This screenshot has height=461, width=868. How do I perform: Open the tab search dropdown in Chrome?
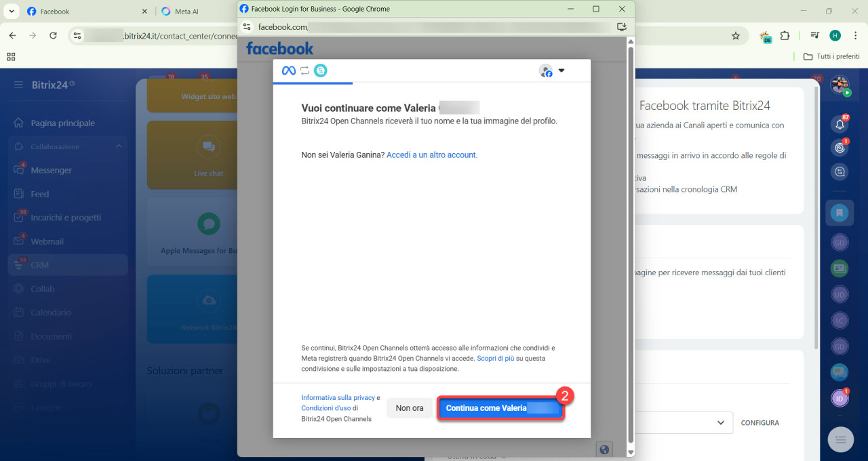click(12, 12)
